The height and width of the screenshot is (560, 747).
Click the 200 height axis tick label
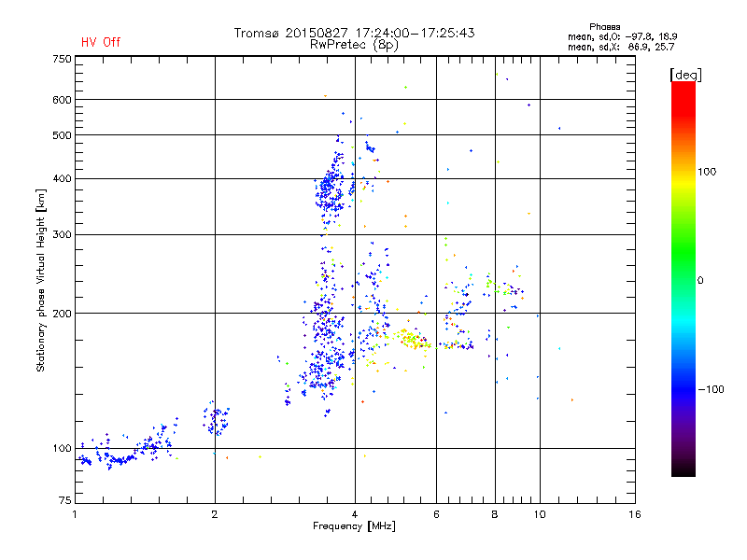click(62, 314)
